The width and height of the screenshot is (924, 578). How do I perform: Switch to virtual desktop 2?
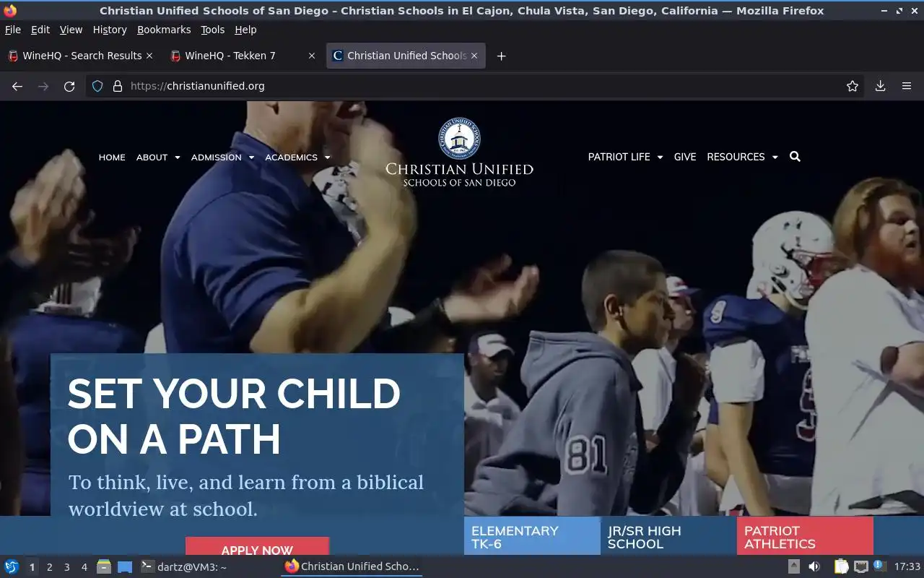click(x=49, y=567)
